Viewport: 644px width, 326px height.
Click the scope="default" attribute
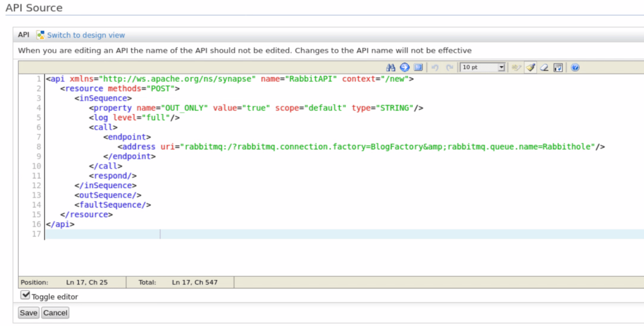[x=311, y=108]
